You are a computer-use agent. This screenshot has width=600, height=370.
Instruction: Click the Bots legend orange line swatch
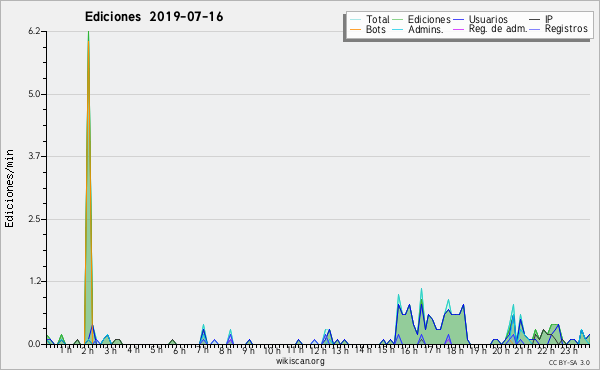click(x=355, y=29)
